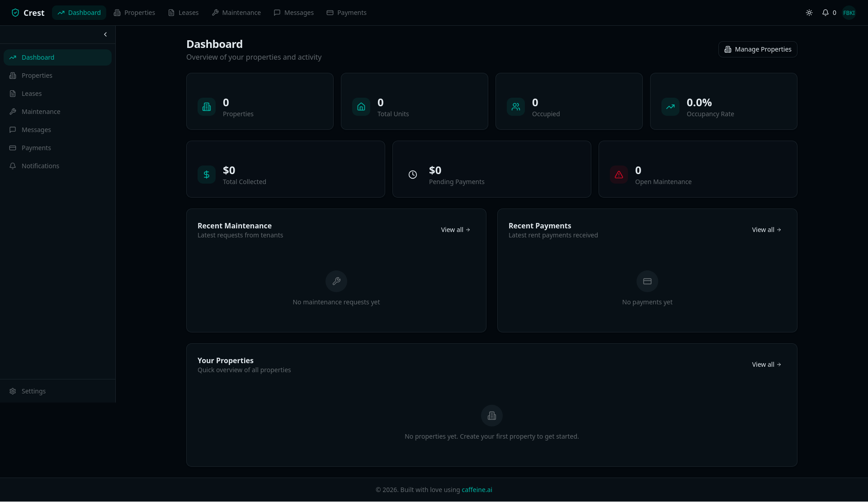View all in Recent Maintenance card
Viewport: 868px width, 502px height.
pyautogui.click(x=456, y=230)
